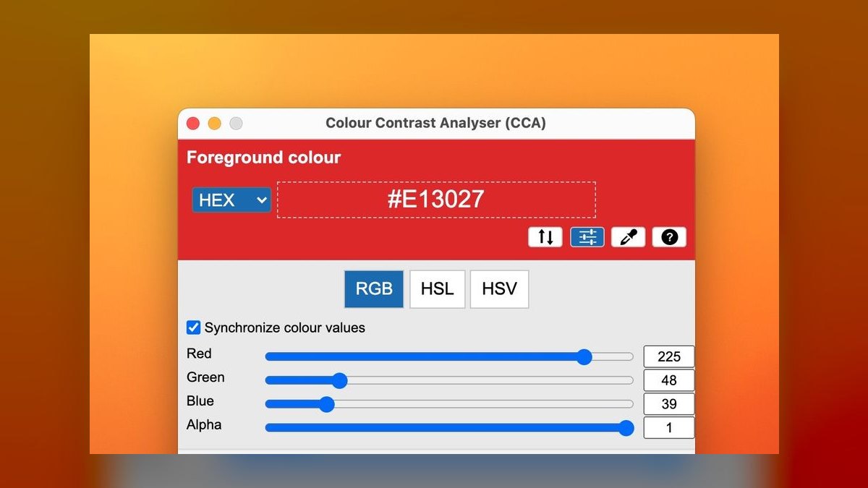This screenshot has width=868, height=488.
Task: Toggle the colour sliders panel icon
Action: pyautogui.click(x=587, y=237)
